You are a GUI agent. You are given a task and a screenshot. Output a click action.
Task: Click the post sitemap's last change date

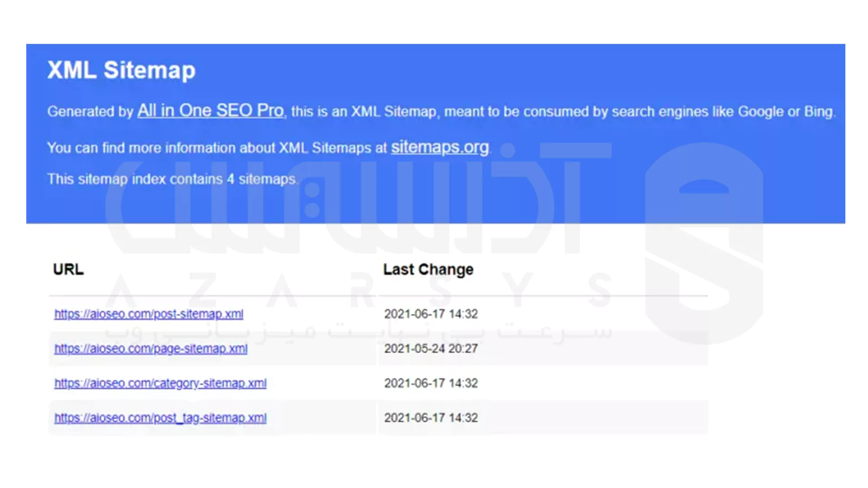(x=431, y=314)
